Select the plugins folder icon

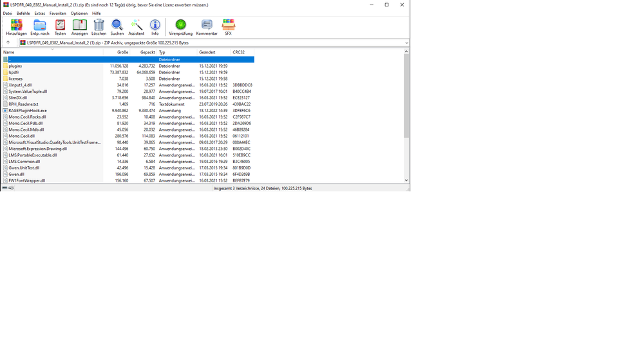pos(5,66)
